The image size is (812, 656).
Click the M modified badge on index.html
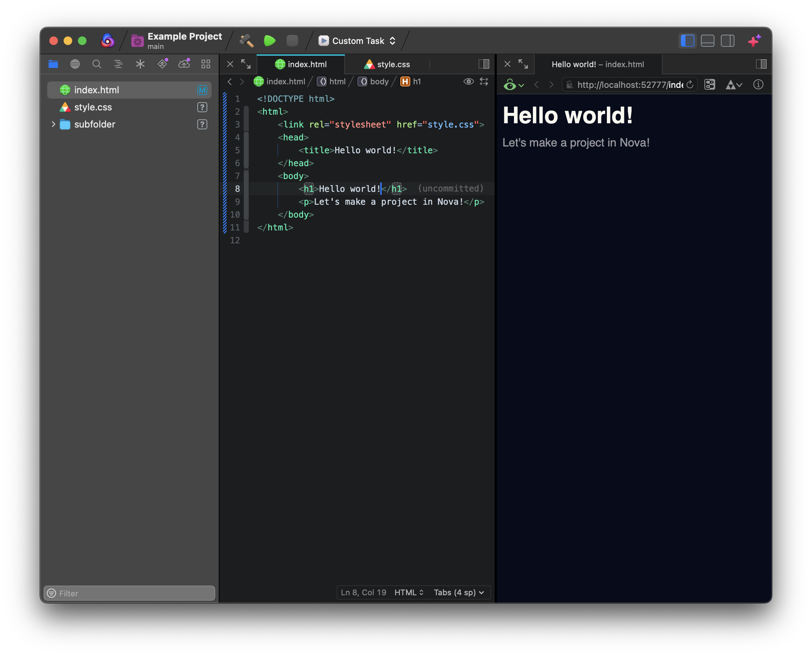[x=202, y=90]
